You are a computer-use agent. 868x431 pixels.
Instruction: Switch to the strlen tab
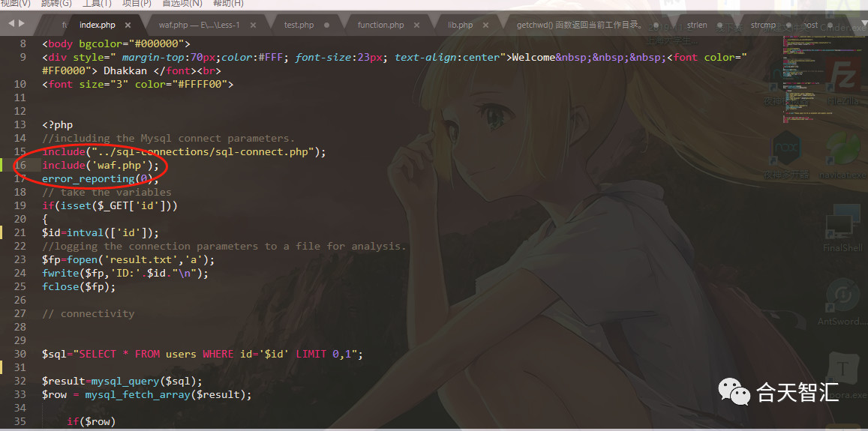697,25
